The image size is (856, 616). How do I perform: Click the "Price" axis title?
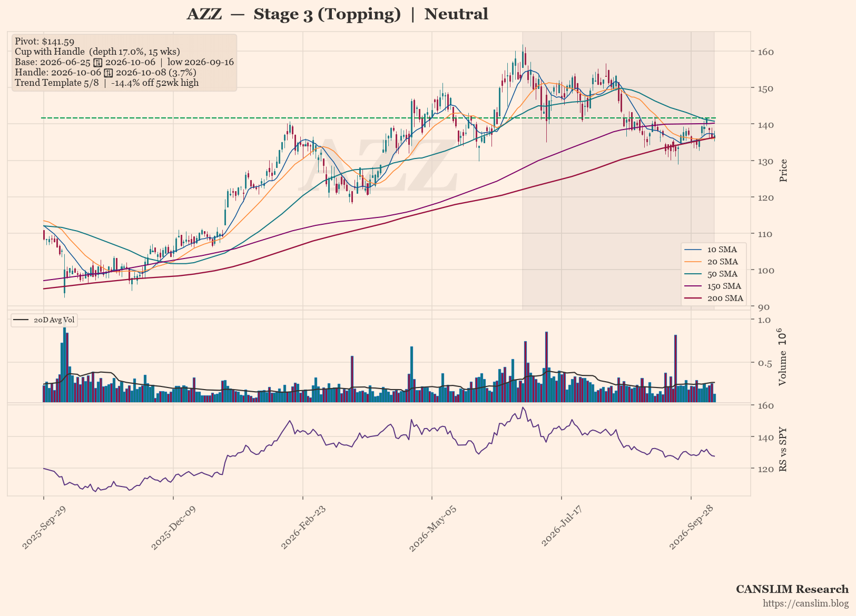[x=783, y=171]
